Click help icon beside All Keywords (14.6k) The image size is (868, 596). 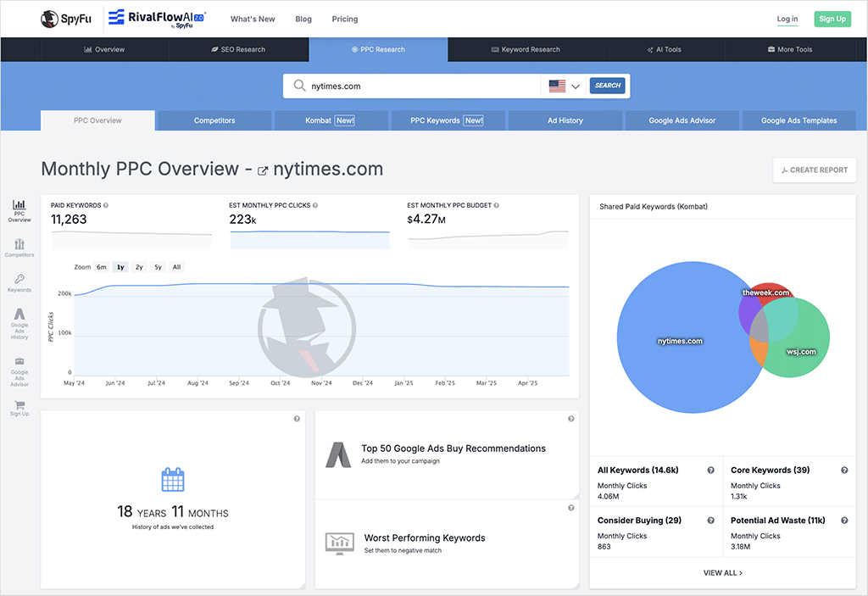coord(711,471)
